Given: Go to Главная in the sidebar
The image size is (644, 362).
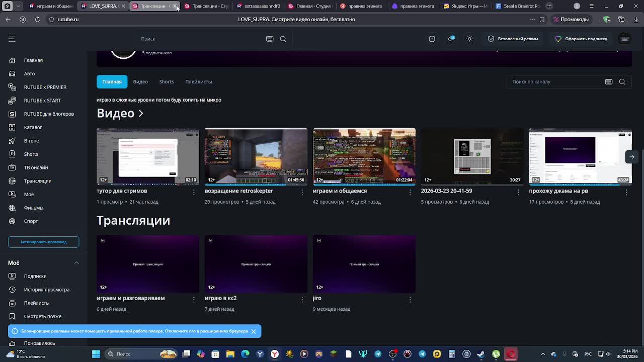Looking at the screenshot, I should pyautogui.click(x=33, y=60).
